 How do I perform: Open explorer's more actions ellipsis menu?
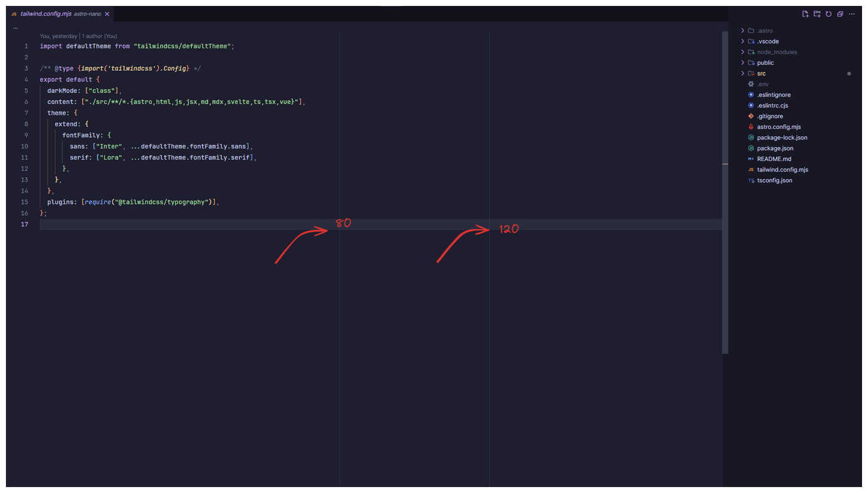coord(852,14)
